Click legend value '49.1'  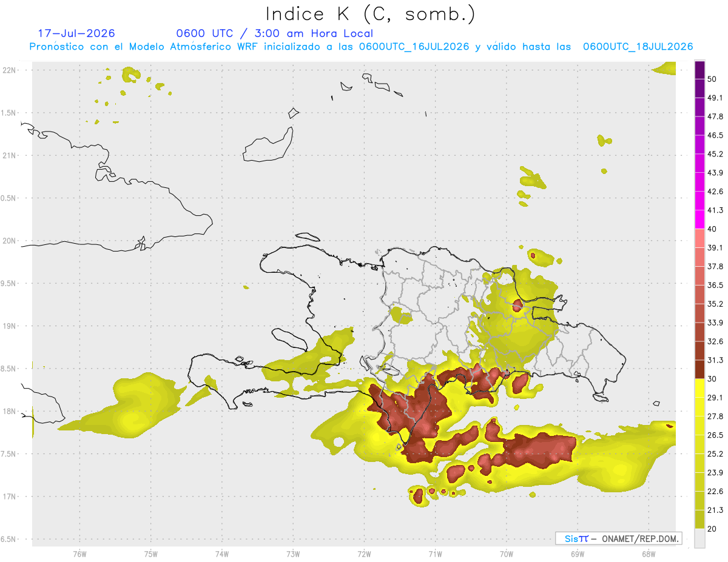715,98
